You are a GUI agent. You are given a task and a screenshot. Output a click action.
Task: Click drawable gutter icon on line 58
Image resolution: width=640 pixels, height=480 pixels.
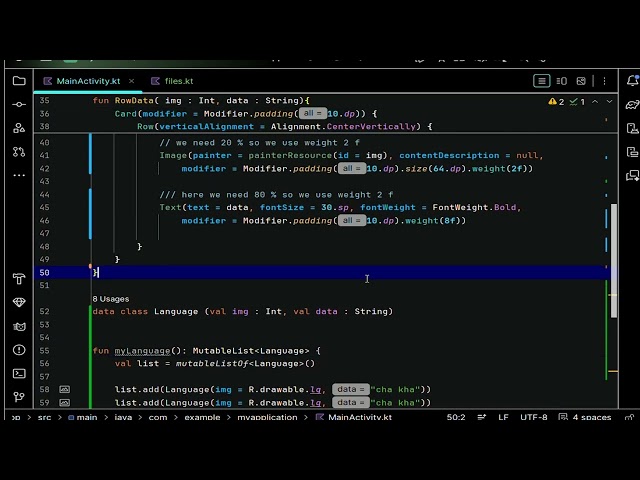tap(64, 389)
